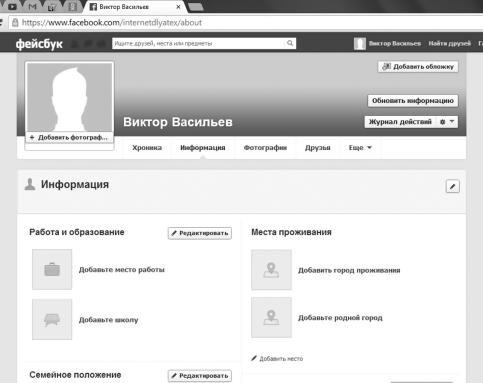Click the small profile avatar in top bar

(360, 43)
